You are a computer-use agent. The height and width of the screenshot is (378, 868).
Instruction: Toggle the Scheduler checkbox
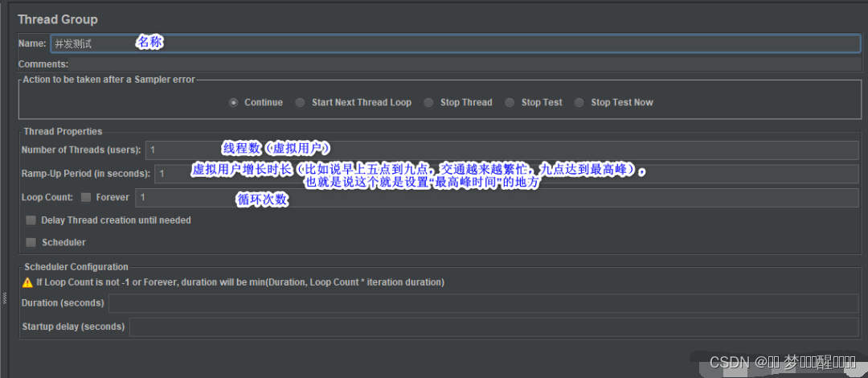click(31, 243)
